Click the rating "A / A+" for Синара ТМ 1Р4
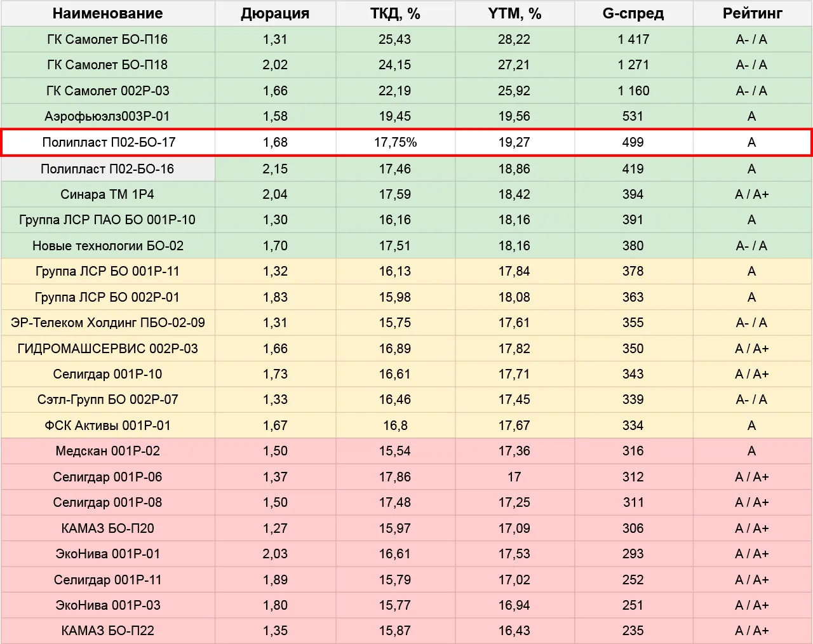 pos(752,194)
